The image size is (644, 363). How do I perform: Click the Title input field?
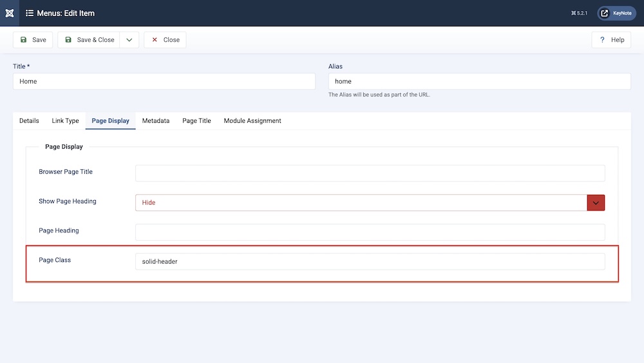164,82
